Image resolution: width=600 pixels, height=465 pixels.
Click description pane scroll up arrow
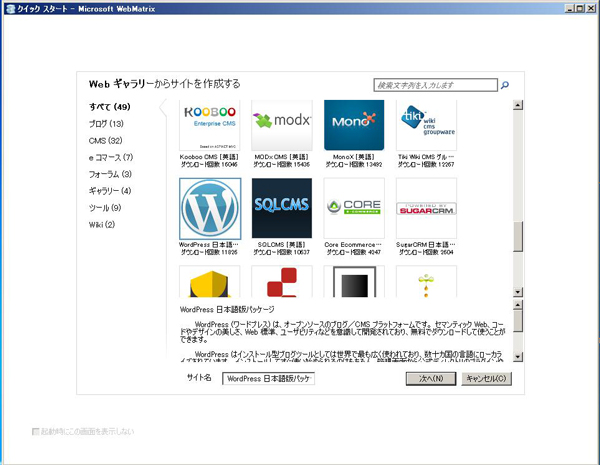[518, 305]
